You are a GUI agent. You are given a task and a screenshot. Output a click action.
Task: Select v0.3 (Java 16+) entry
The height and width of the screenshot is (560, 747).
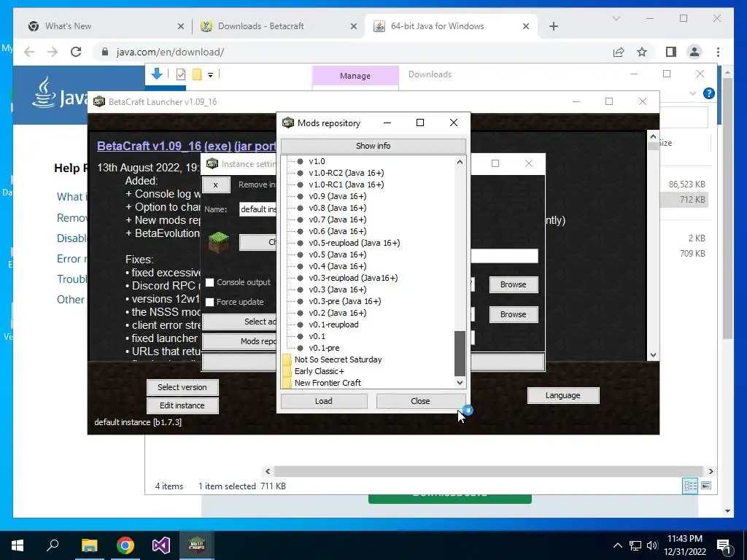point(338,289)
